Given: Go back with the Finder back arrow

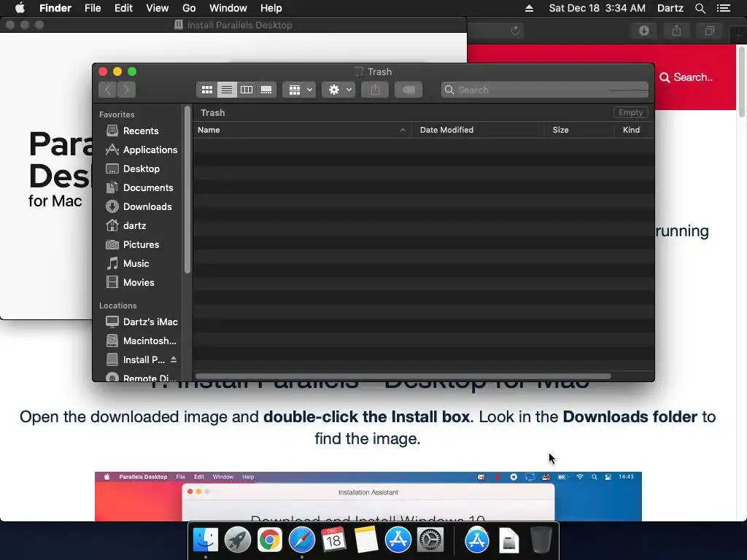Looking at the screenshot, I should click(108, 90).
